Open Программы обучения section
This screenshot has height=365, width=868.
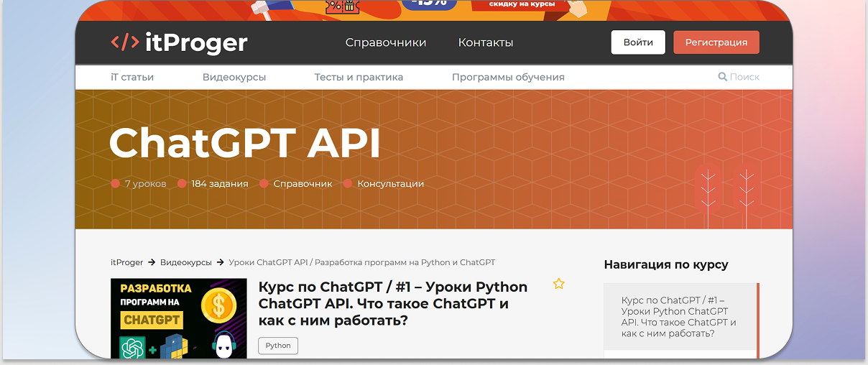pos(508,77)
